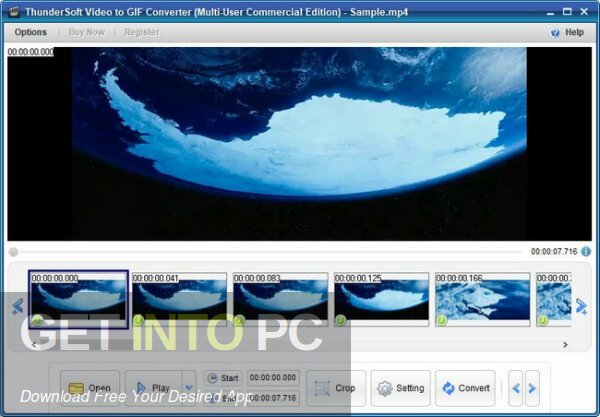Viewport: 600px width, 417px height.
Task: Add next frames with right plus arrow
Action: pos(581,306)
